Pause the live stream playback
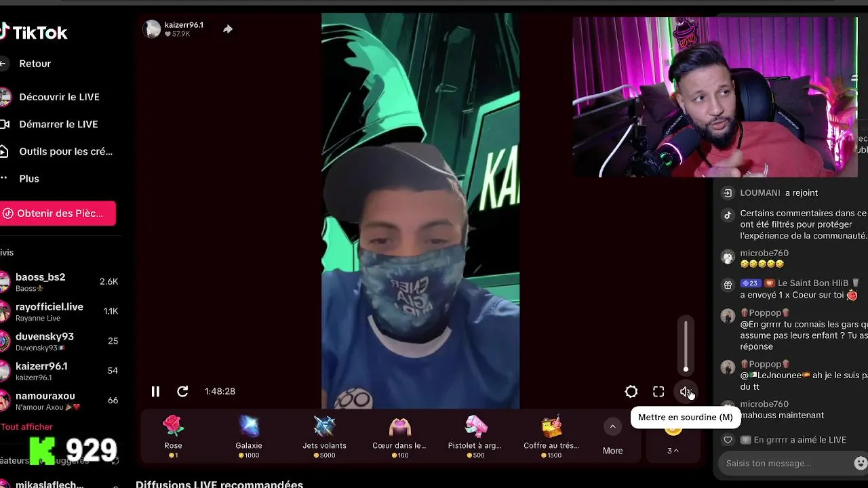868x488 pixels. 155,391
